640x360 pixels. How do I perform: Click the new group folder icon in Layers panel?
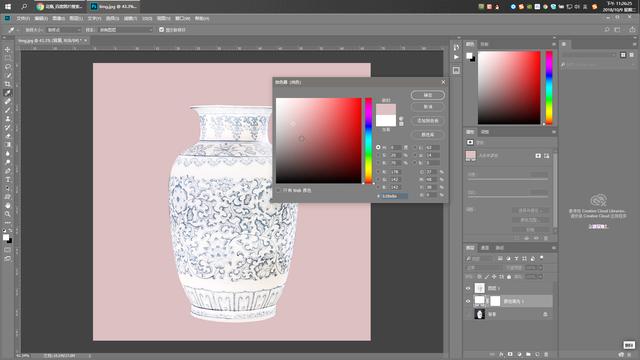(x=528, y=354)
